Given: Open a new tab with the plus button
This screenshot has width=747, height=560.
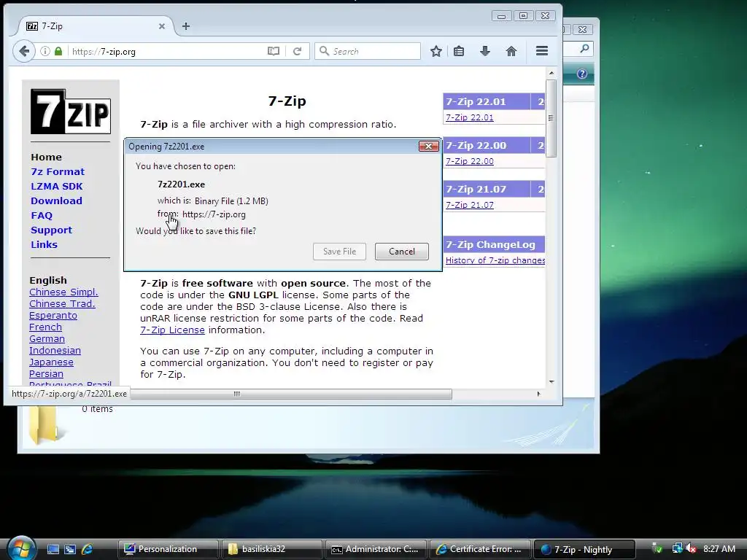Looking at the screenshot, I should point(186,26).
